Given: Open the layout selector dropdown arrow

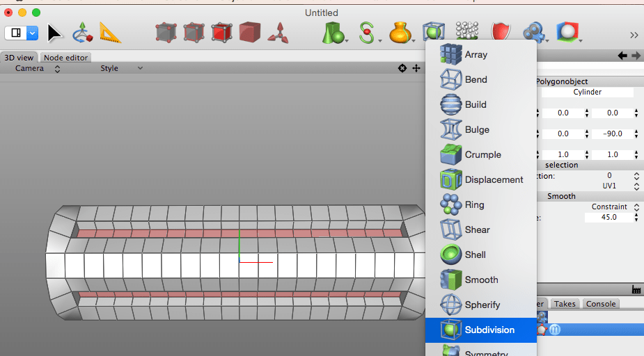Looking at the screenshot, I should pos(33,33).
